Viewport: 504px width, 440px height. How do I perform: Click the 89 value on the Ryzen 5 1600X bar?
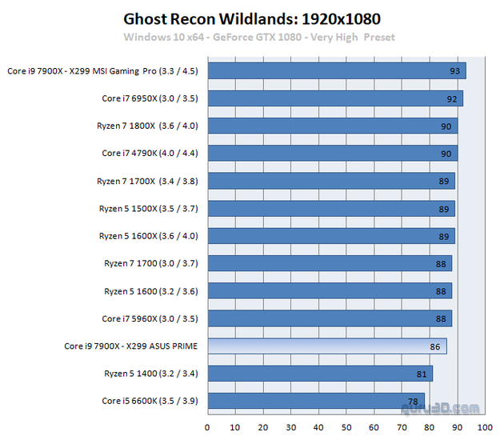(444, 237)
